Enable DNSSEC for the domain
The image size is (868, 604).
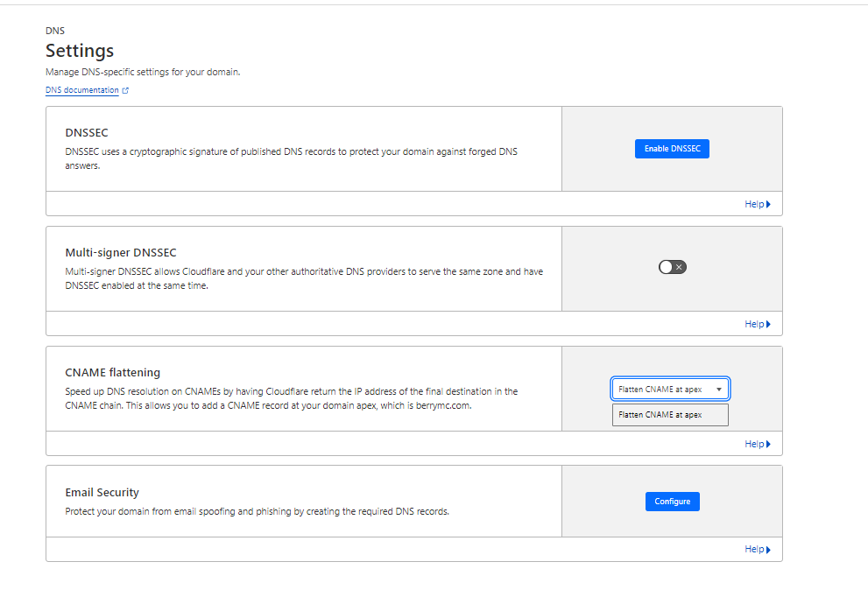(672, 148)
